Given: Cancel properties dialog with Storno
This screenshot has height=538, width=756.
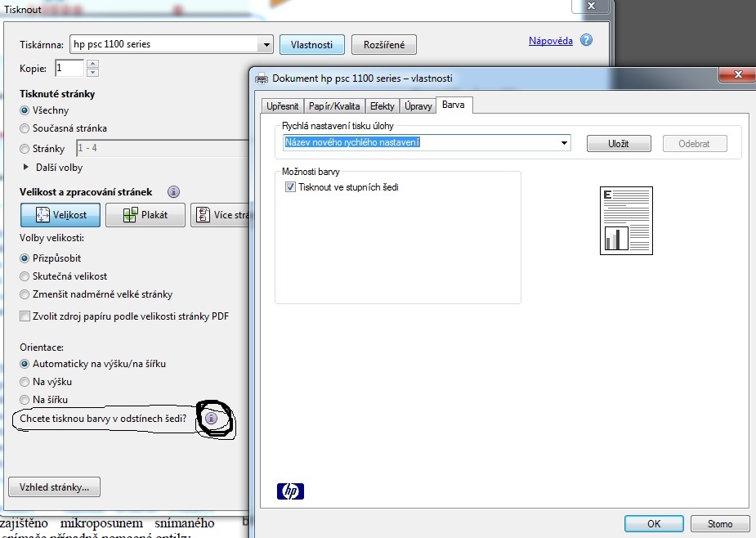Looking at the screenshot, I should point(720,523).
